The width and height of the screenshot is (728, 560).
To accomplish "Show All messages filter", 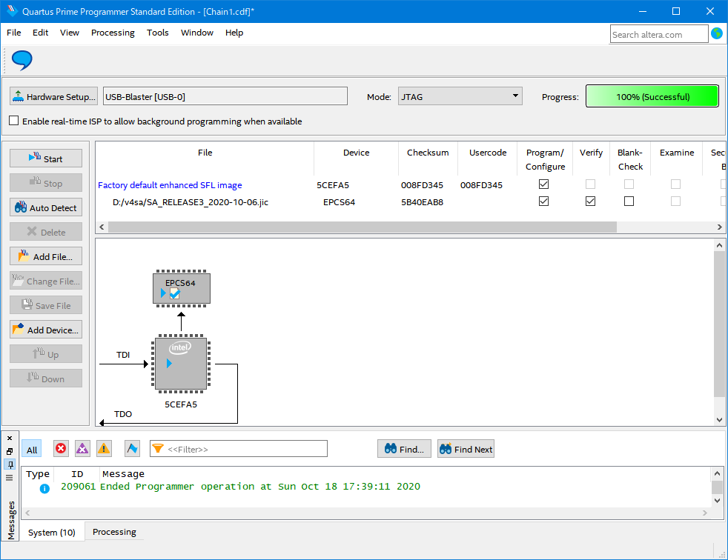I will (x=32, y=449).
